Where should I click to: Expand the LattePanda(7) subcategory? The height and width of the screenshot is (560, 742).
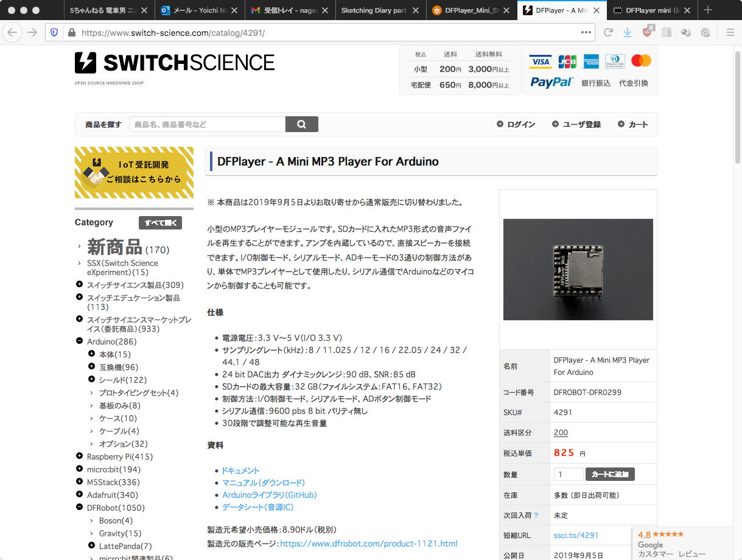click(x=91, y=545)
